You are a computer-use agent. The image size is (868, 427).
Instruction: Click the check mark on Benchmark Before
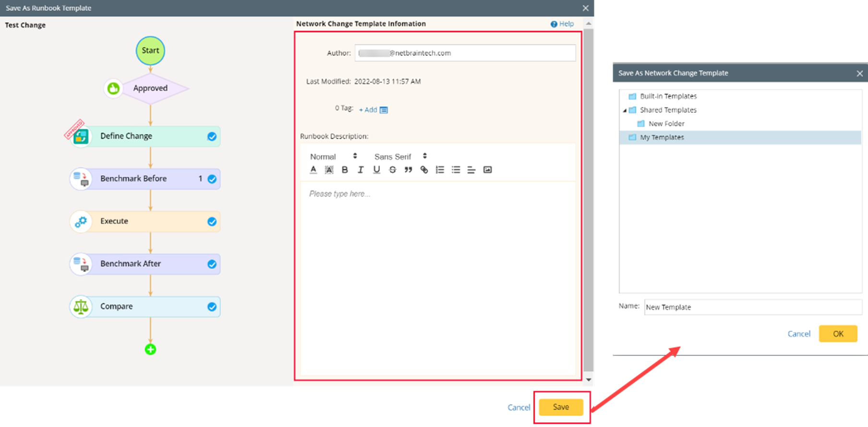pos(212,179)
